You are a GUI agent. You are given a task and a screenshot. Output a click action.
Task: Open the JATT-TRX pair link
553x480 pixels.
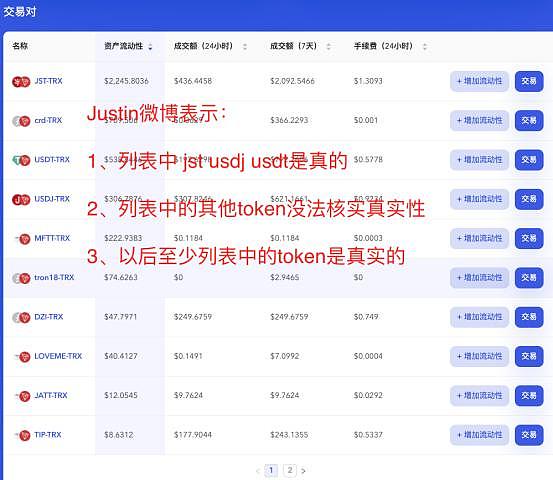pyautogui.click(x=51, y=395)
